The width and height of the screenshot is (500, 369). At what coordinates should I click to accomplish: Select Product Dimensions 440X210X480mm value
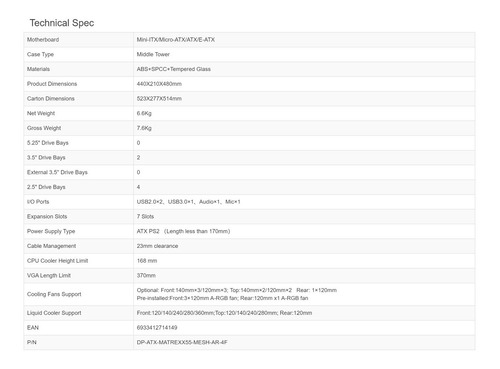(159, 84)
